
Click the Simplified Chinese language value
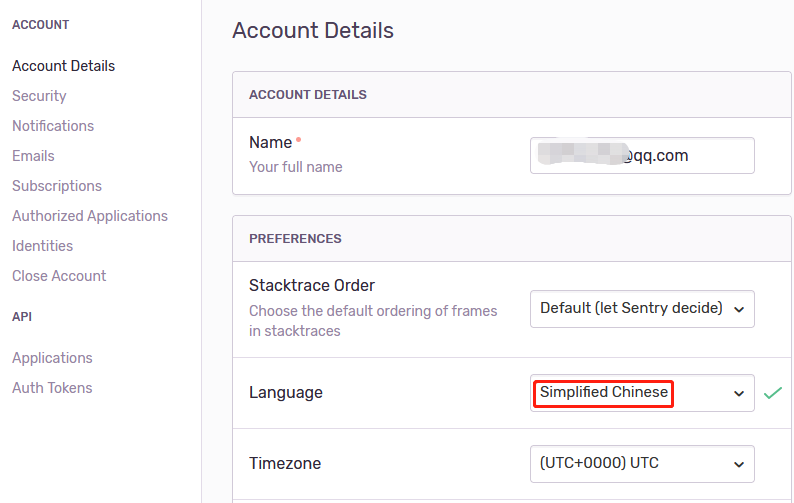pyautogui.click(x=604, y=392)
